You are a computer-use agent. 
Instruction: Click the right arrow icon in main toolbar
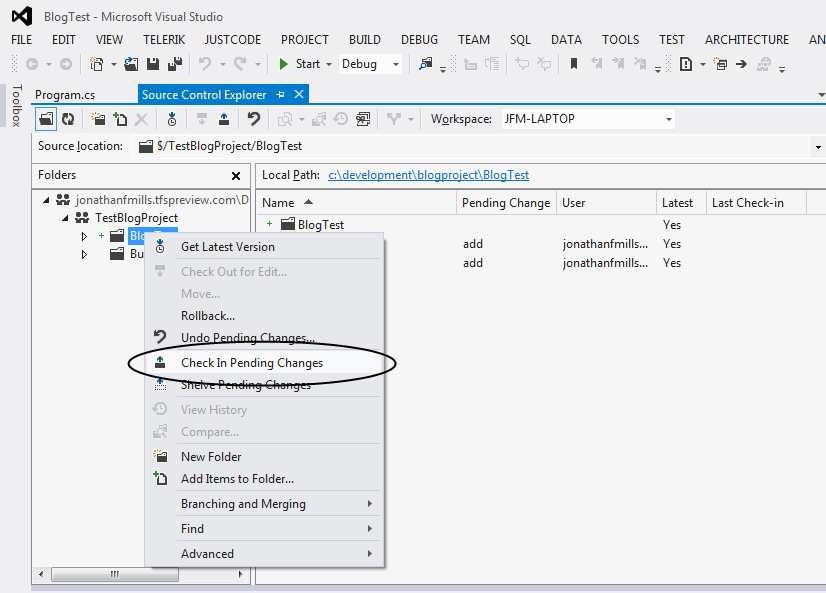[742, 64]
